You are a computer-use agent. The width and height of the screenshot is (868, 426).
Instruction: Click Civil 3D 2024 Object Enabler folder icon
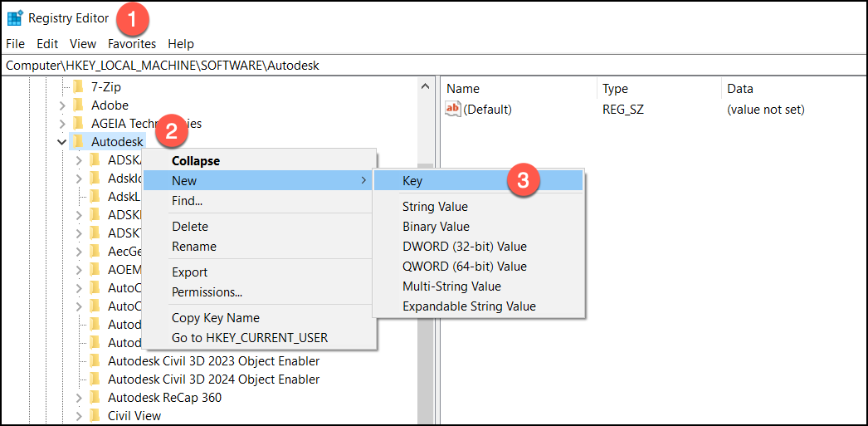[95, 379]
